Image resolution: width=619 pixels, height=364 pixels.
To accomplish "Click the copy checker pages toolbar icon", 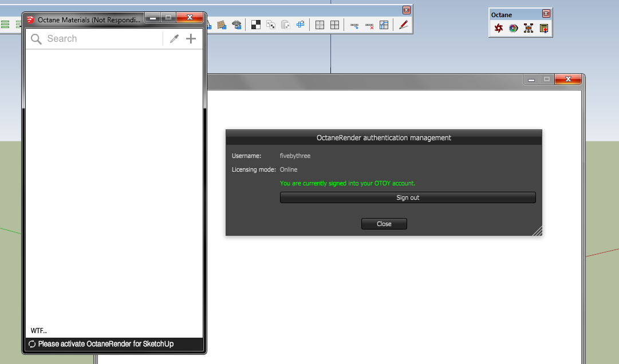I will (x=271, y=25).
